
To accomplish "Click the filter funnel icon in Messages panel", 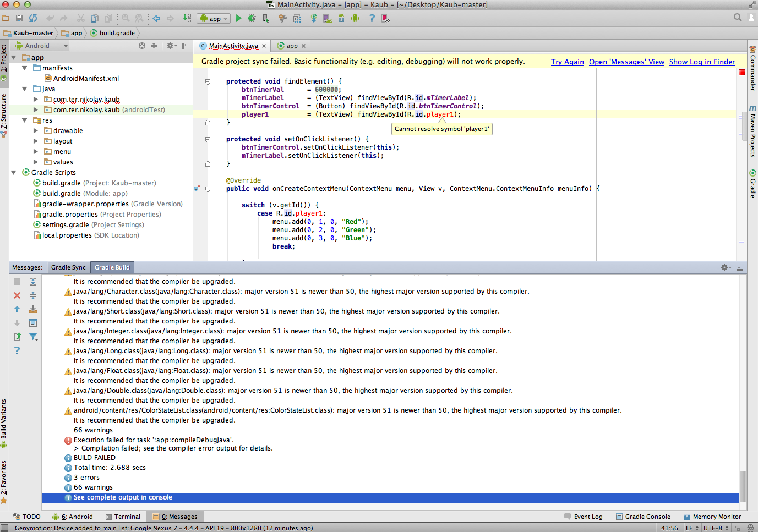I will pyautogui.click(x=33, y=337).
